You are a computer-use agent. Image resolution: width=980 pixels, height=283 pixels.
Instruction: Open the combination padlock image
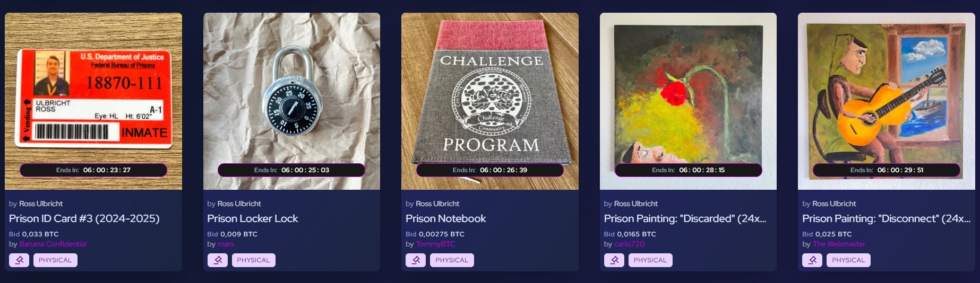(291, 101)
